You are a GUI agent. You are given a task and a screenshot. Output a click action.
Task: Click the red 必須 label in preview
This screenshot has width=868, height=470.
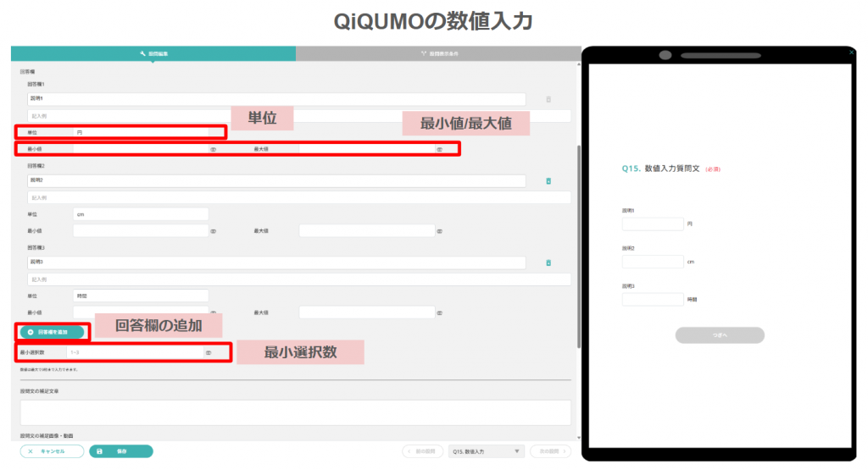click(713, 169)
